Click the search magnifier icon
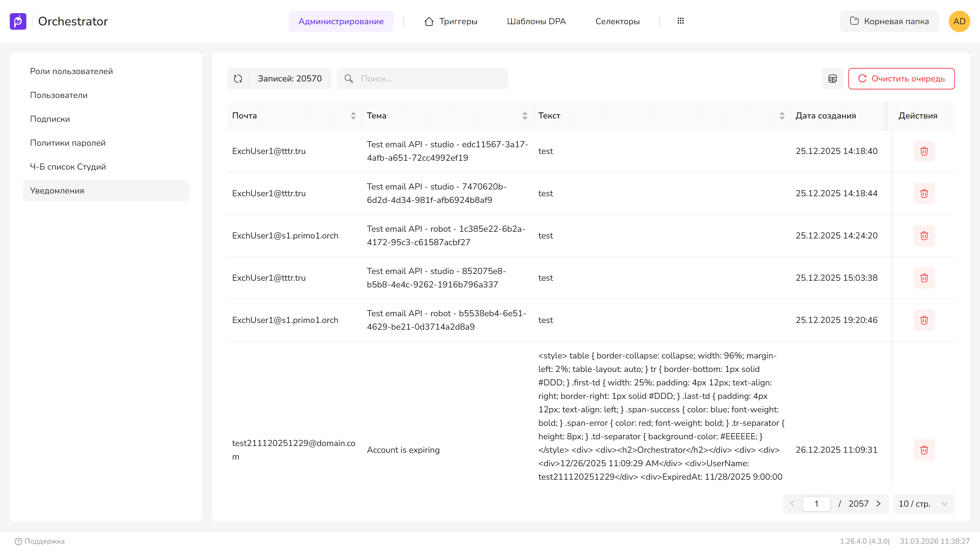The height and width of the screenshot is (551, 980). coord(349,79)
